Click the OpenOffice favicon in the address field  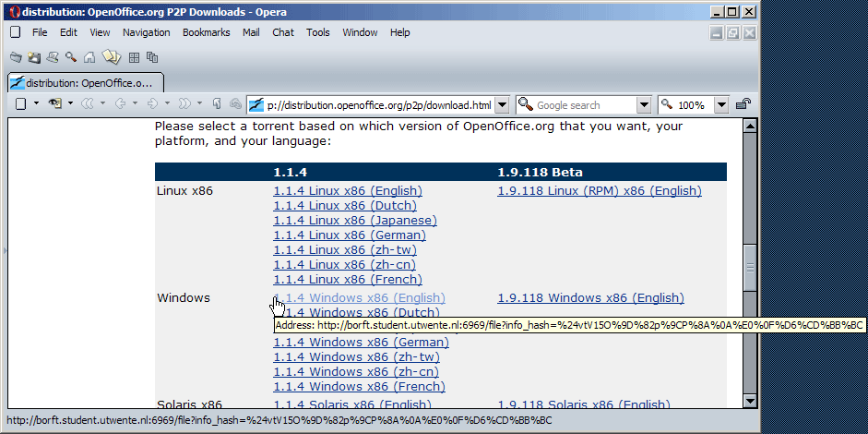tap(256, 104)
